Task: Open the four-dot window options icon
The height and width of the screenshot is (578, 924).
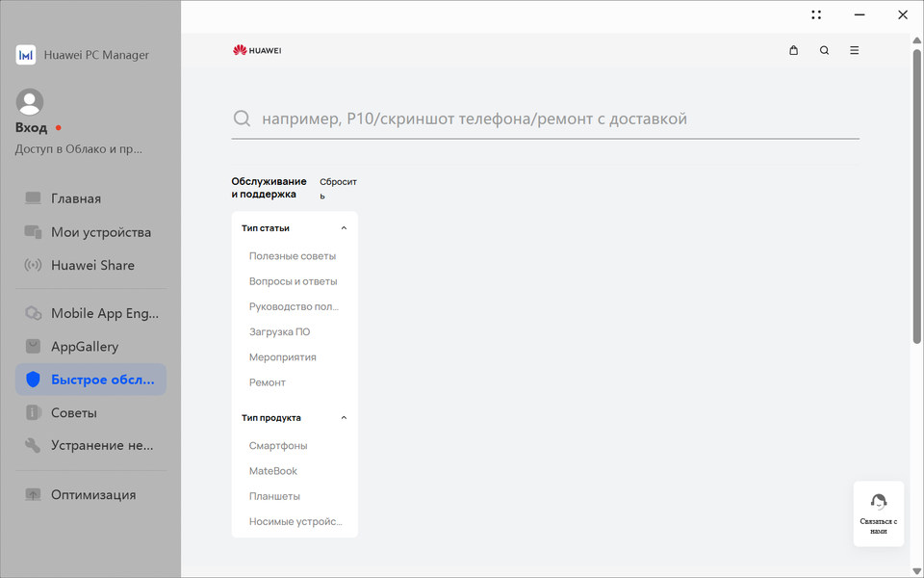Action: [x=815, y=14]
